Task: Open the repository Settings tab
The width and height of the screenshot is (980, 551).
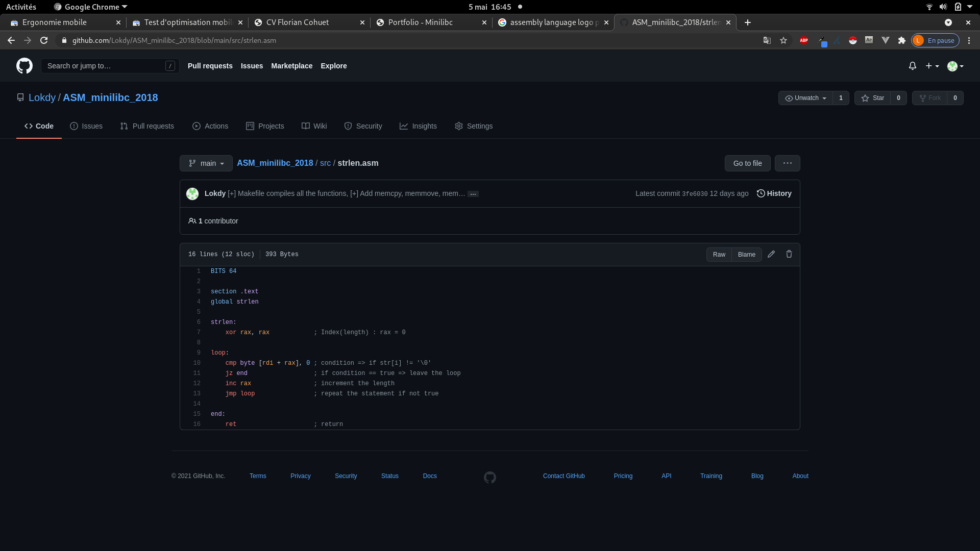Action: coord(474,126)
